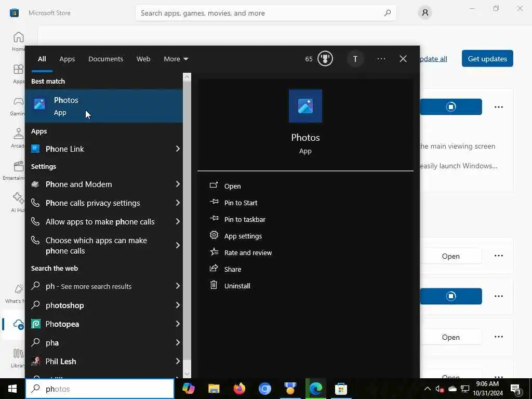Click the Update all link
Image resolution: width=532 pixels, height=399 pixels.
pyautogui.click(x=433, y=59)
